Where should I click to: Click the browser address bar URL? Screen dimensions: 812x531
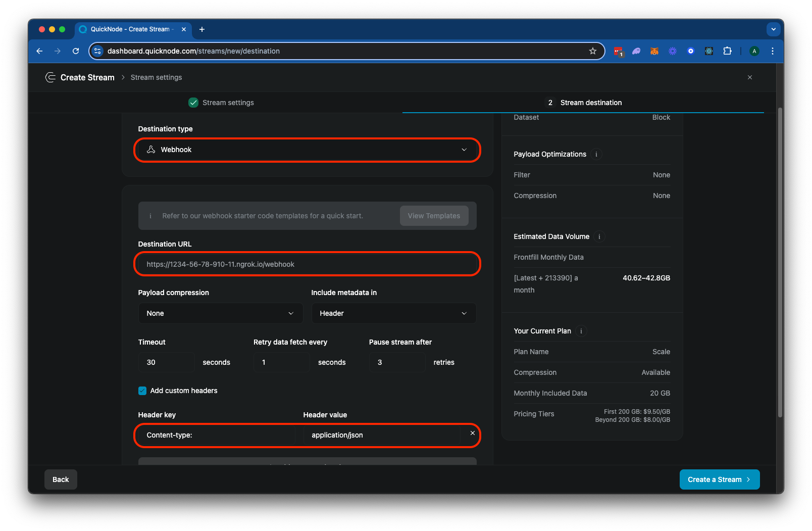[193, 51]
